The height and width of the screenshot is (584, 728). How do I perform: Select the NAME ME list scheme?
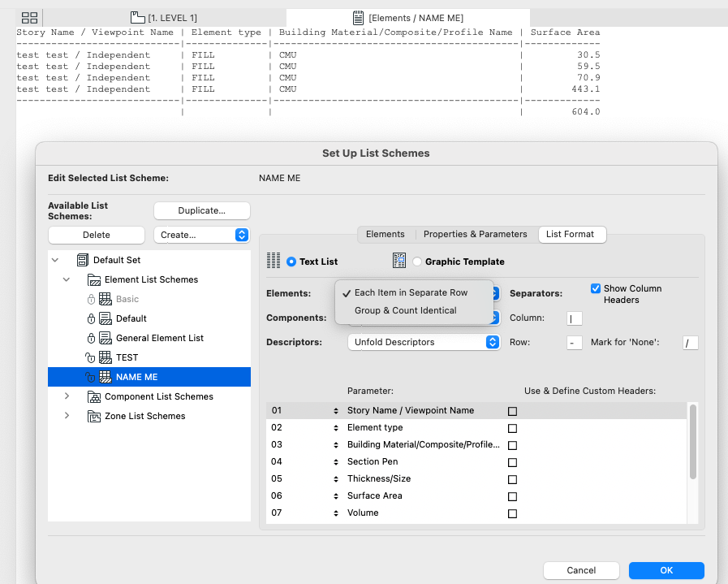pos(149,377)
